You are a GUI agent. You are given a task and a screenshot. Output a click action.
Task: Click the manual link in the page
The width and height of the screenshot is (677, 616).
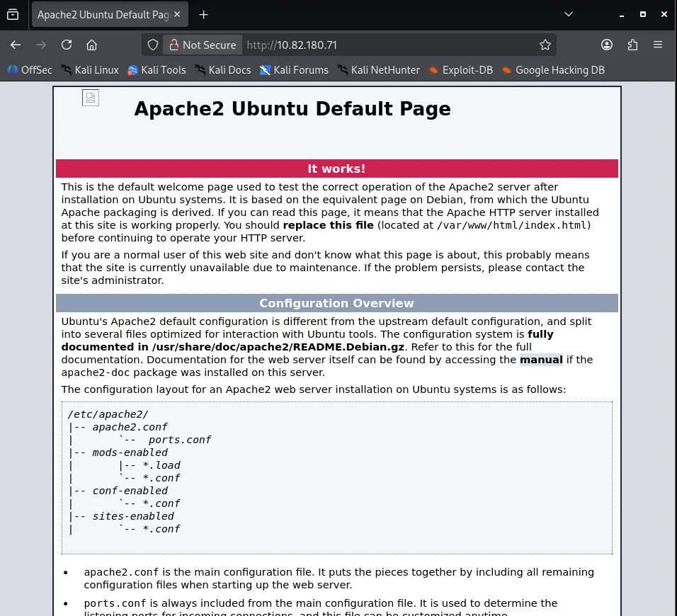pos(540,360)
